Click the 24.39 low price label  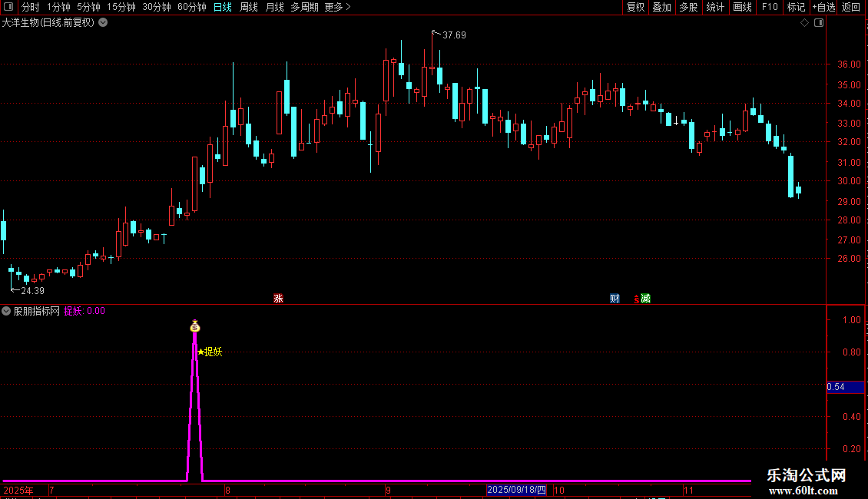33,290
